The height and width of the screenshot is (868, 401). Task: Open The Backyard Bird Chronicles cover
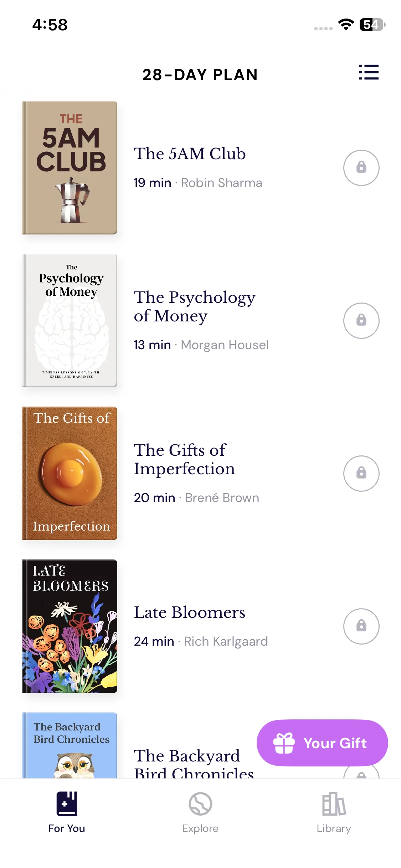click(70, 745)
